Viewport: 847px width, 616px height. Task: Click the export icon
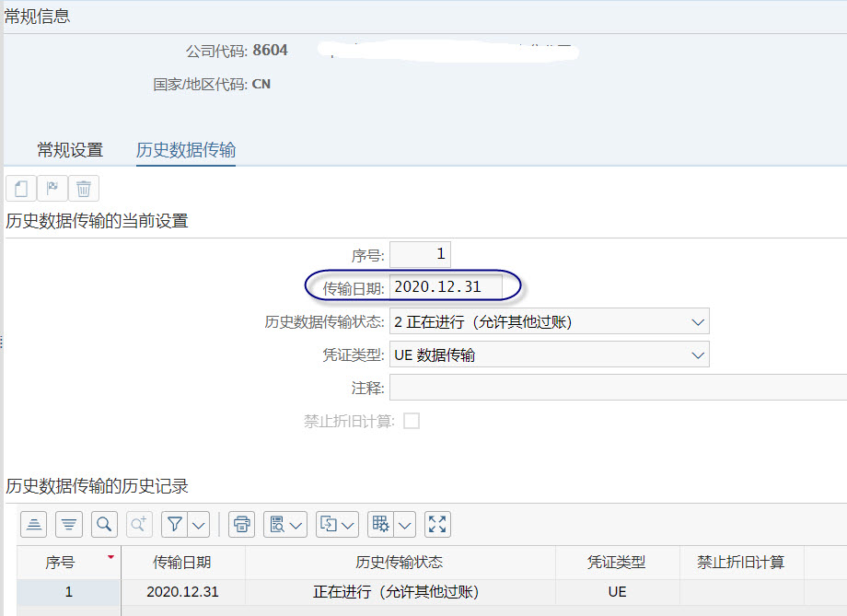pyautogui.click(x=329, y=524)
